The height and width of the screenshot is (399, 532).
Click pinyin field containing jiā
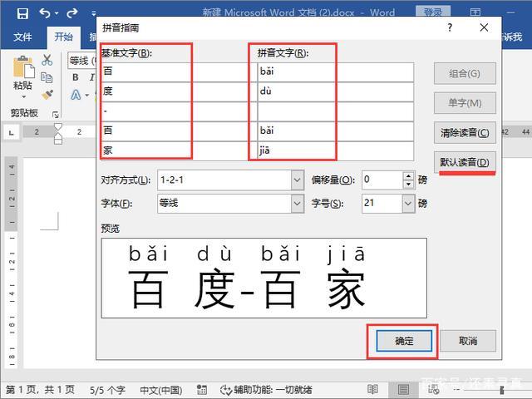335,150
